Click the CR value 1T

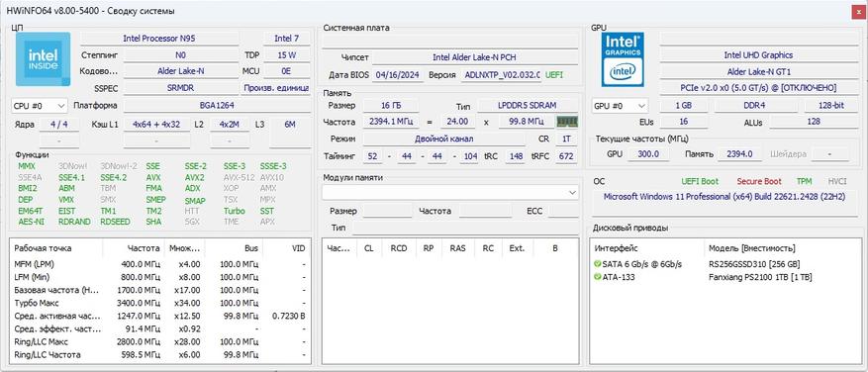[x=566, y=139]
